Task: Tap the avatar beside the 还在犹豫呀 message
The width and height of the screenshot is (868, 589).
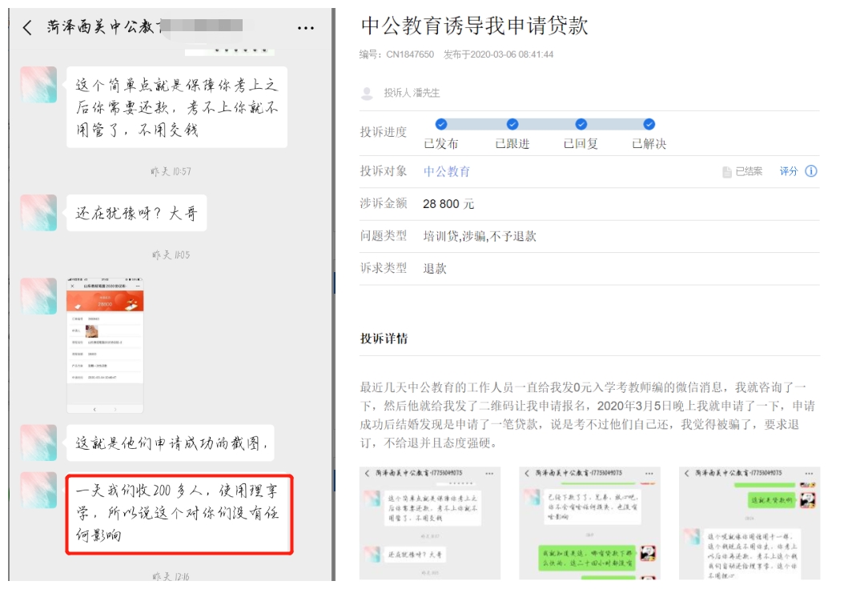Action: pyautogui.click(x=38, y=213)
